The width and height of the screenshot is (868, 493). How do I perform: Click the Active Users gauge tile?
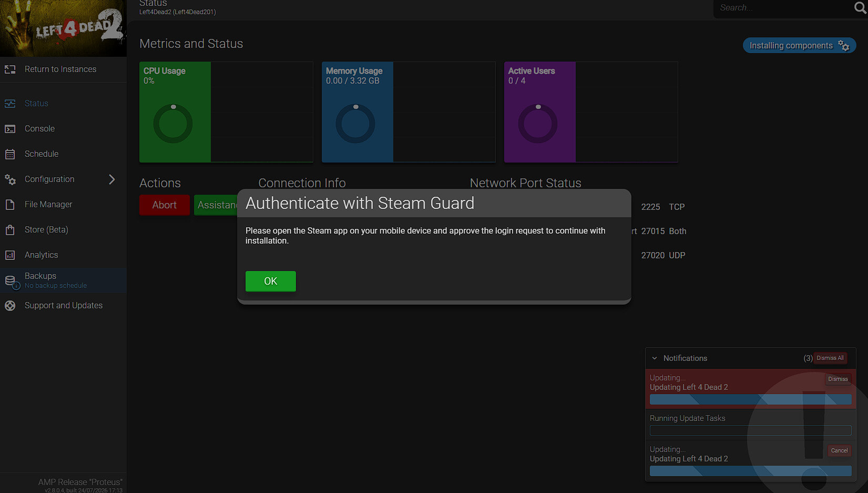coord(540,112)
